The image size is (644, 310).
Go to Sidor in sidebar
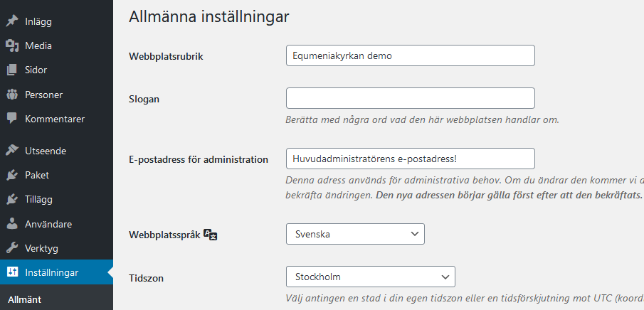pyautogui.click(x=56, y=70)
